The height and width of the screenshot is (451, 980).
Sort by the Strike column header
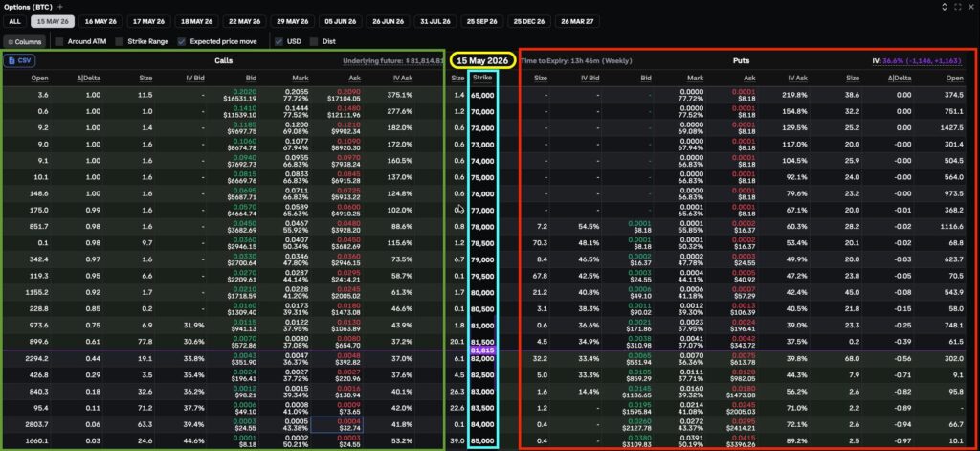click(482, 78)
